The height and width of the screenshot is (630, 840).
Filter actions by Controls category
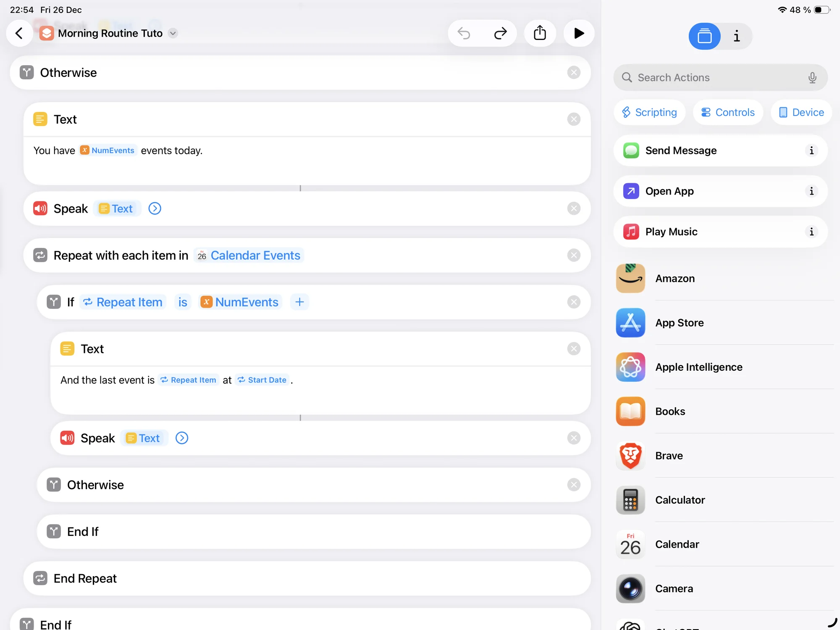pos(727,112)
